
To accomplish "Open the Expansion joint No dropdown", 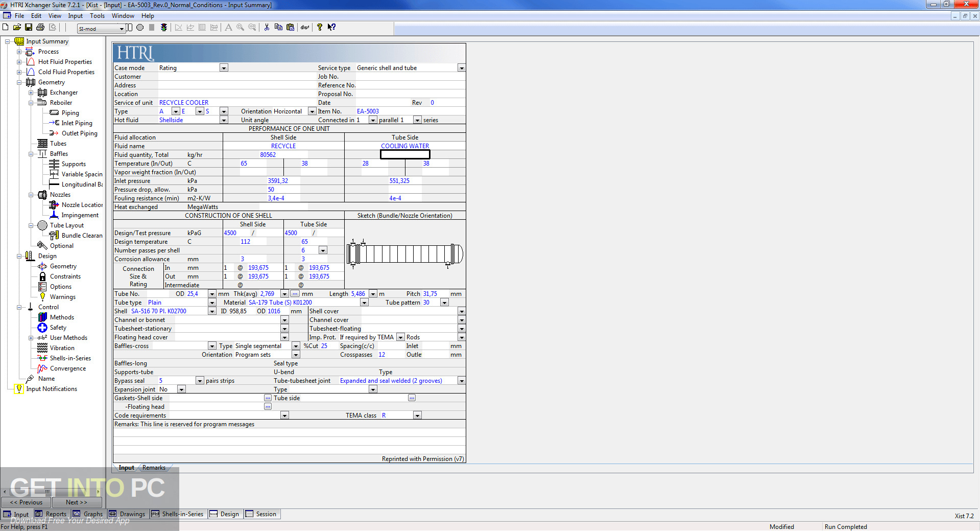I will tap(181, 389).
